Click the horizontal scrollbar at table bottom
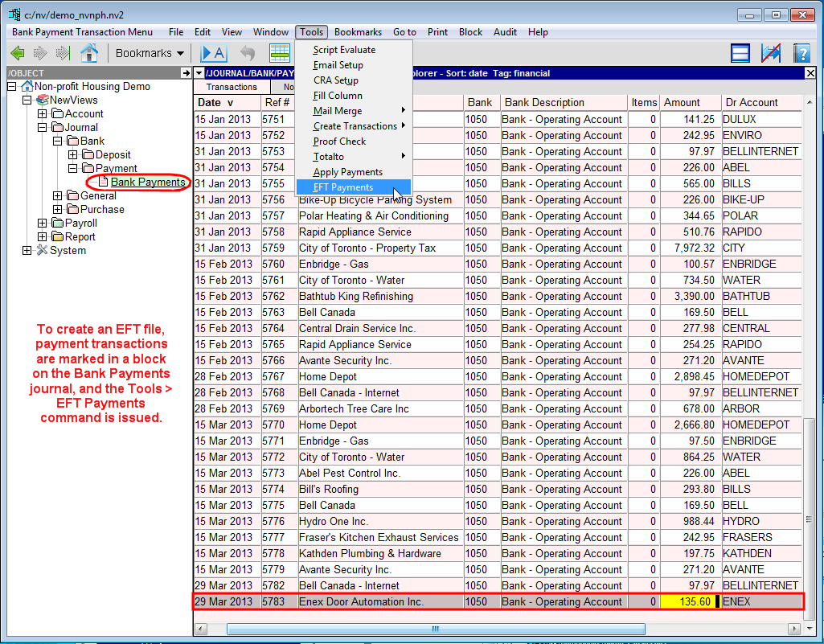Image resolution: width=824 pixels, height=644 pixels. click(434, 629)
